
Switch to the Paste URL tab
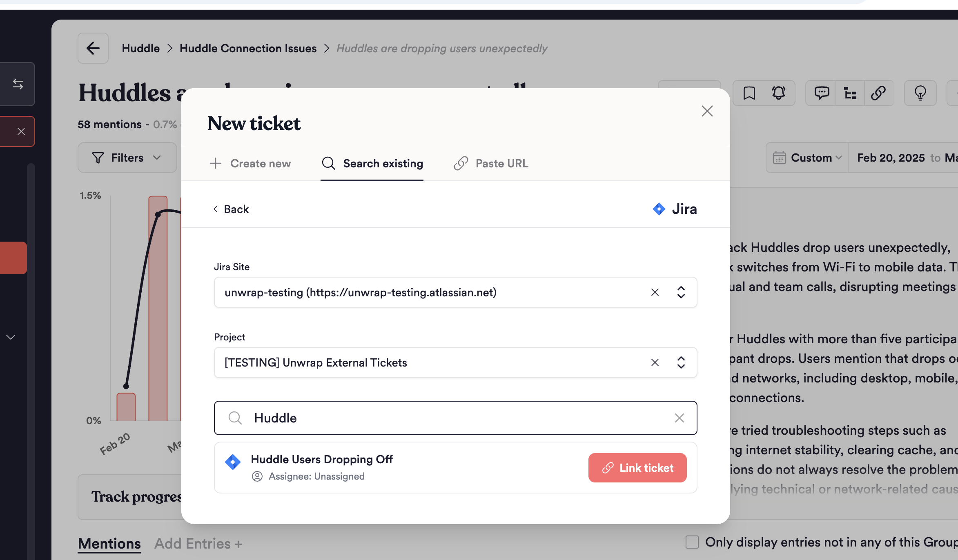(x=490, y=163)
